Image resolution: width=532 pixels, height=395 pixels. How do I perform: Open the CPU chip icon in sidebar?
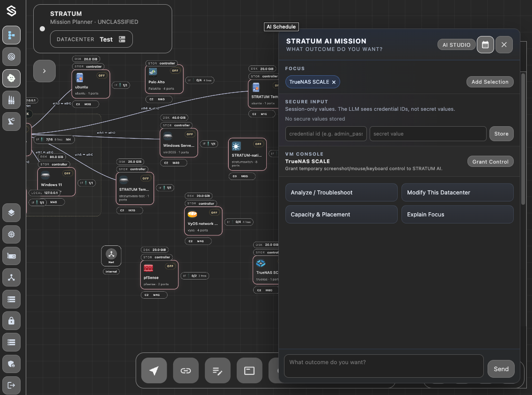[x=11, y=234]
